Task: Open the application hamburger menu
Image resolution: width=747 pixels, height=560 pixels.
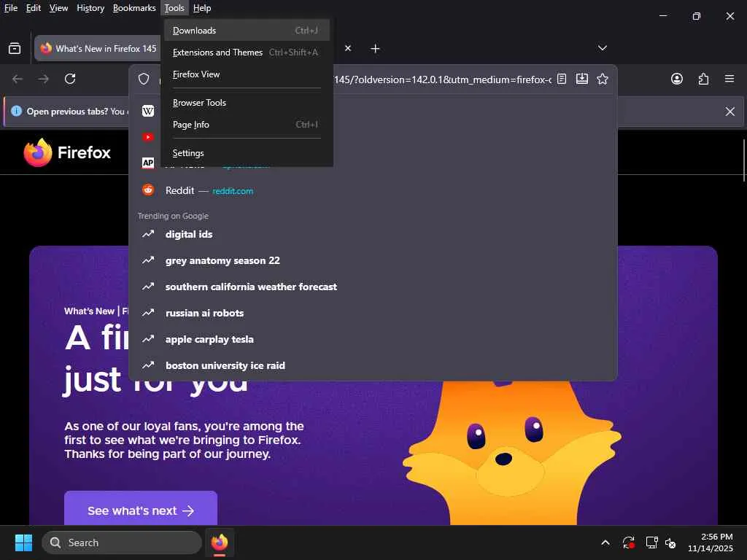Action: click(x=729, y=79)
